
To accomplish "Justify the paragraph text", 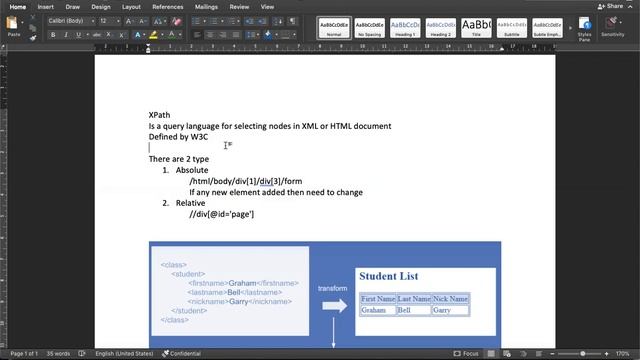I will click(x=236, y=35).
